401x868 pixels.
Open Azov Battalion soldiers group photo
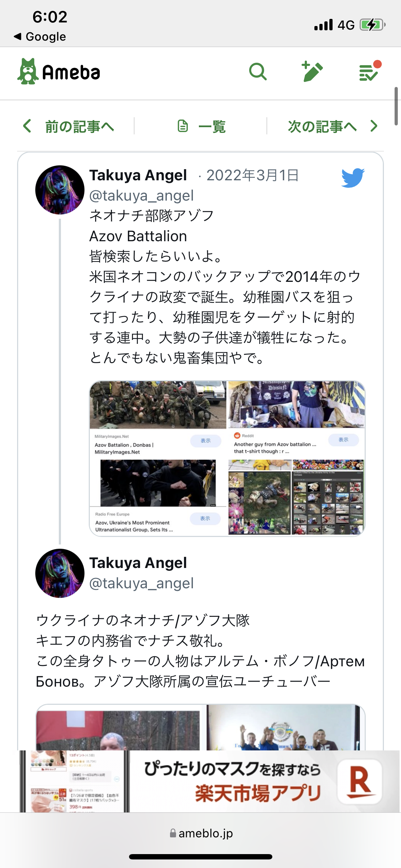click(158, 405)
